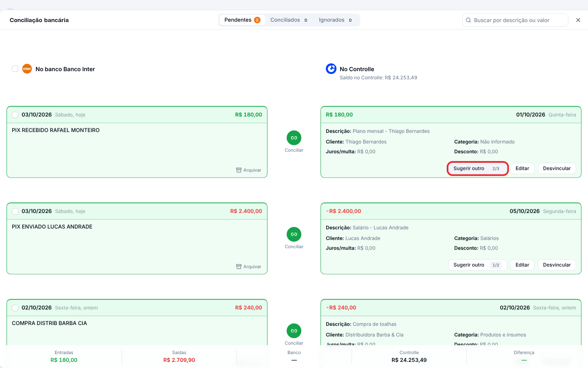
Task: Click Desvincular on Plano mensal Thiago Bernardes
Action: pos(557,168)
